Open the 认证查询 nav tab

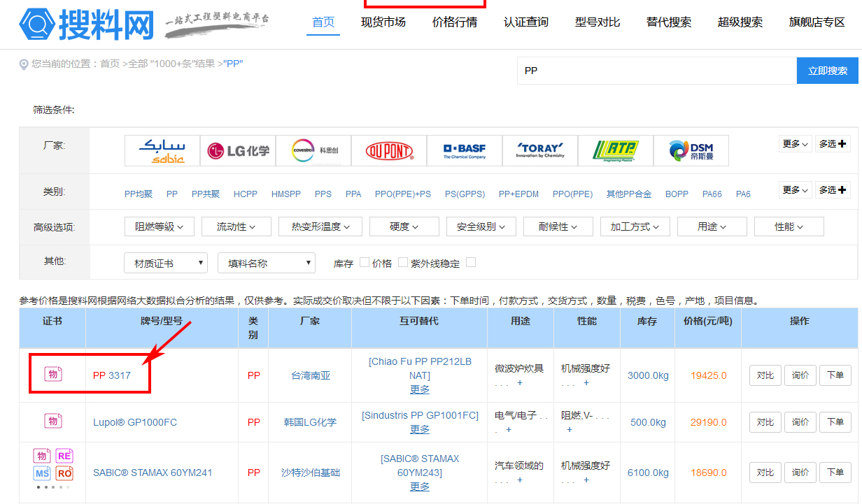[x=526, y=22]
